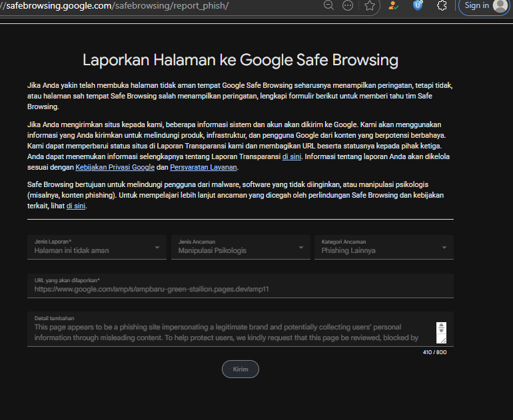
Task: Bookmark this page with the star icon
Action: (x=370, y=5)
